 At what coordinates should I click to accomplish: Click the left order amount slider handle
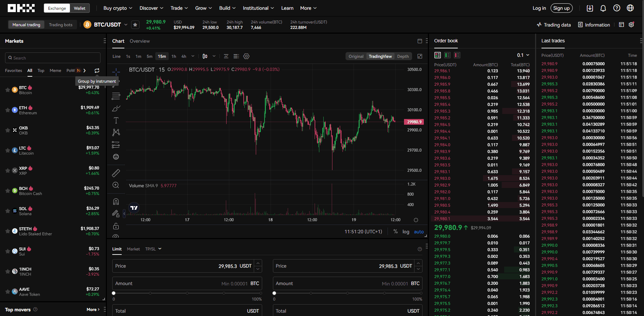pos(114,293)
